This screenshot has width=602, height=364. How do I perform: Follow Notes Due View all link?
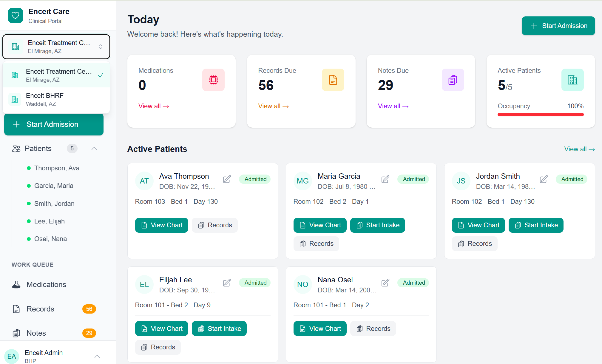click(x=393, y=106)
